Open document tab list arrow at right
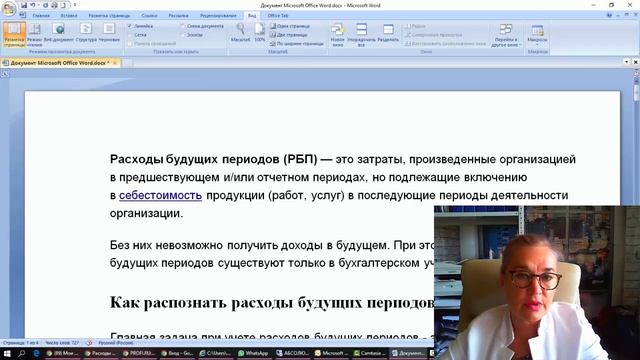 pos(627,62)
